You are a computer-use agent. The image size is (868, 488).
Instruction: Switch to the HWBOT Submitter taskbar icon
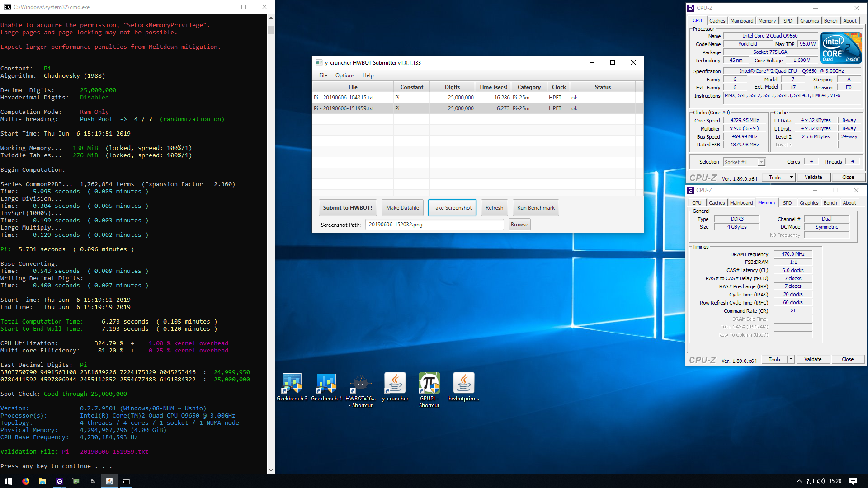[x=109, y=481]
